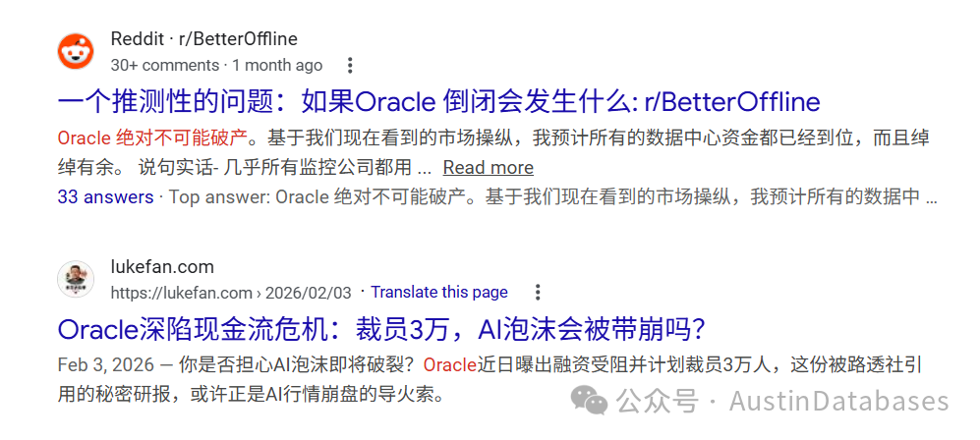Open the three-dot menu for Reddit result
Image resolution: width=980 pixels, height=440 pixels.
click(x=350, y=65)
